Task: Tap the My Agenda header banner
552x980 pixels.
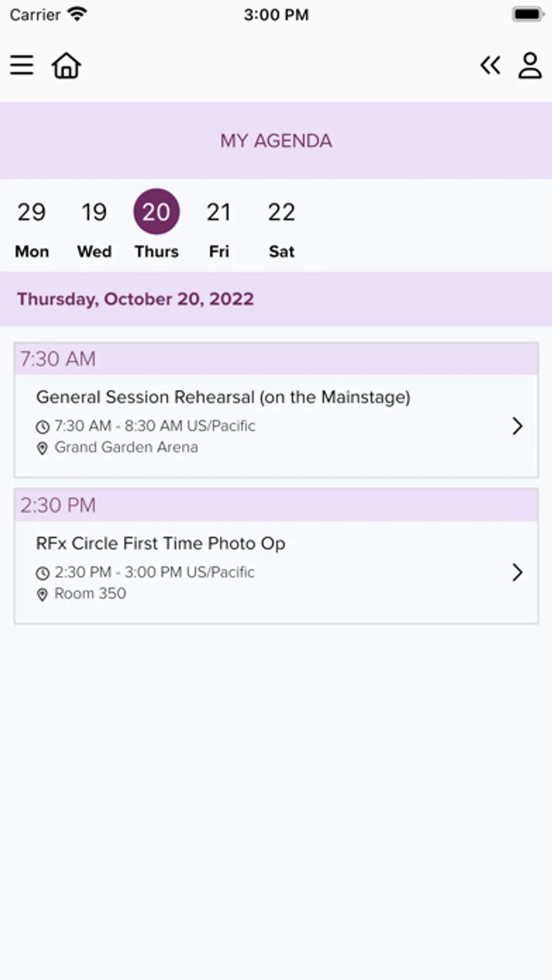Action: tap(276, 140)
